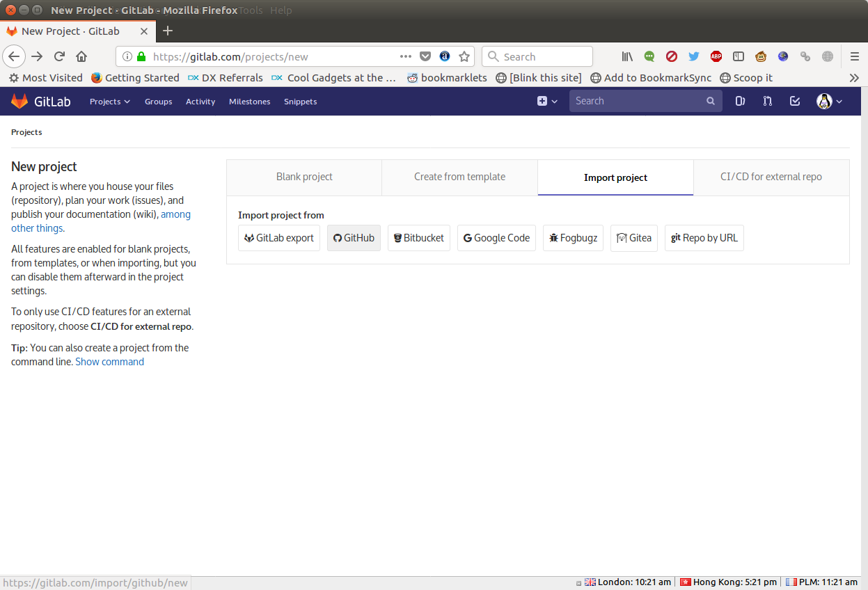Click the Amazon 'a' icon in address bar

[445, 56]
